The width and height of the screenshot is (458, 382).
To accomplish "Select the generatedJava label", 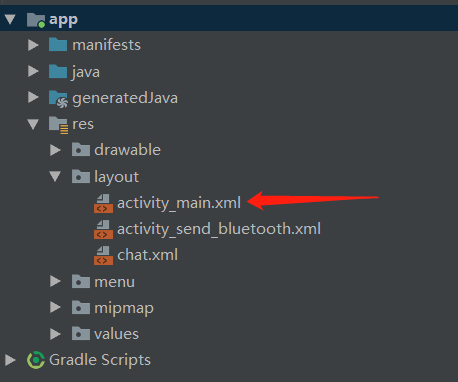I will pyautogui.click(x=125, y=99).
